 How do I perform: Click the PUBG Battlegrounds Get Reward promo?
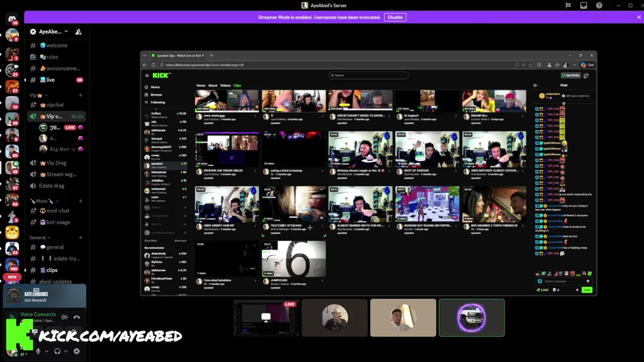click(x=45, y=296)
